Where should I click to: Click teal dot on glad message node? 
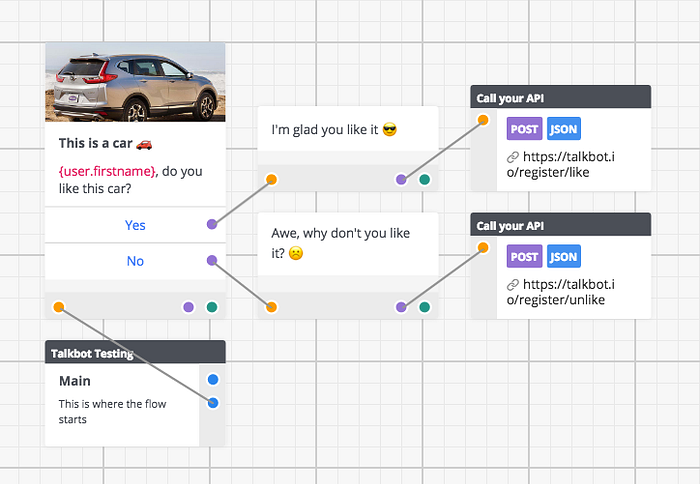click(x=425, y=179)
